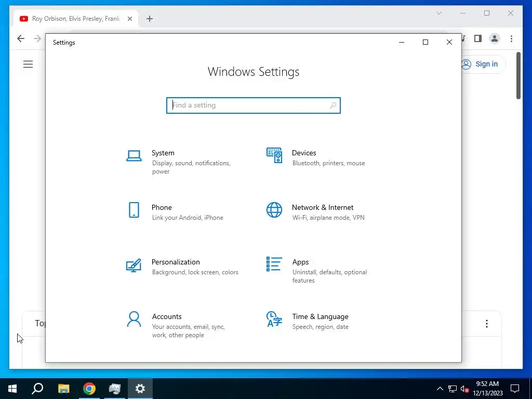This screenshot has width=532, height=399.
Task: Maximize the Settings window
Action: [425, 43]
